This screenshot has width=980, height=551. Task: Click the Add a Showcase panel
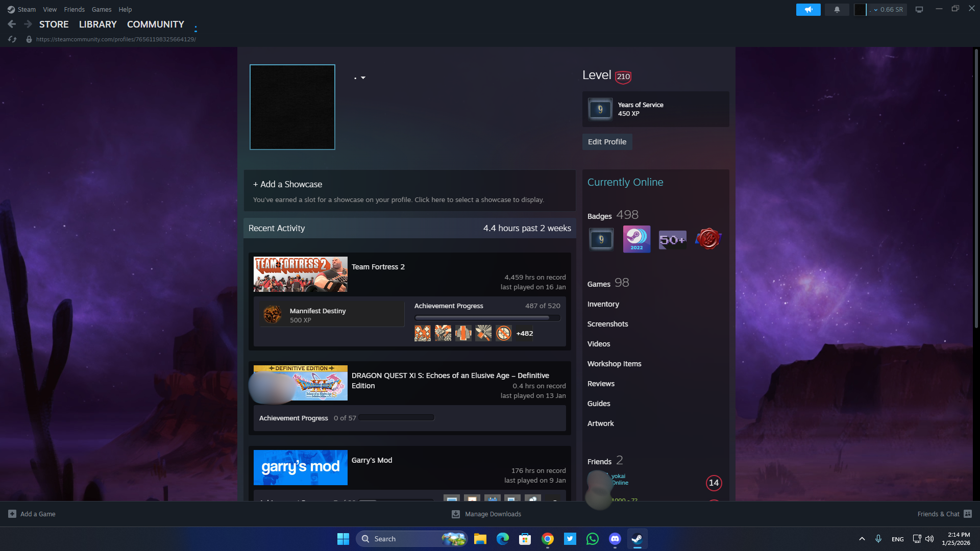409,191
